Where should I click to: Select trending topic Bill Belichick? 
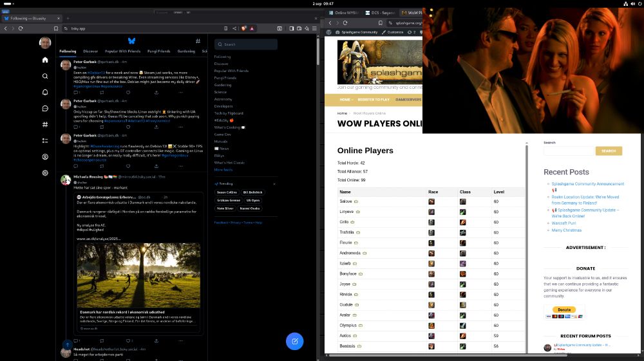252,192
